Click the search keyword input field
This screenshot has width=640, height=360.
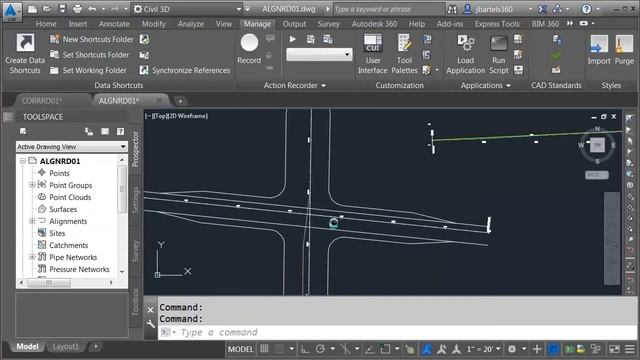[x=388, y=9]
